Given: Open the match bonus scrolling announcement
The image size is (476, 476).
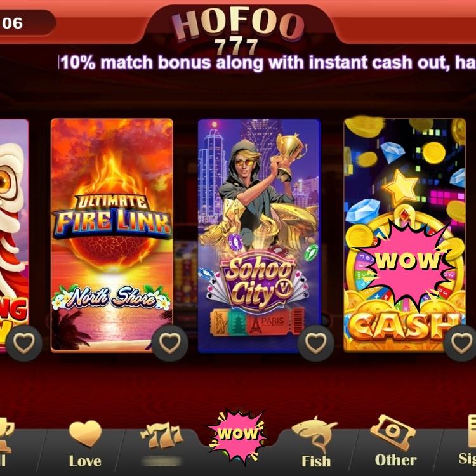Looking at the screenshot, I should (x=267, y=63).
